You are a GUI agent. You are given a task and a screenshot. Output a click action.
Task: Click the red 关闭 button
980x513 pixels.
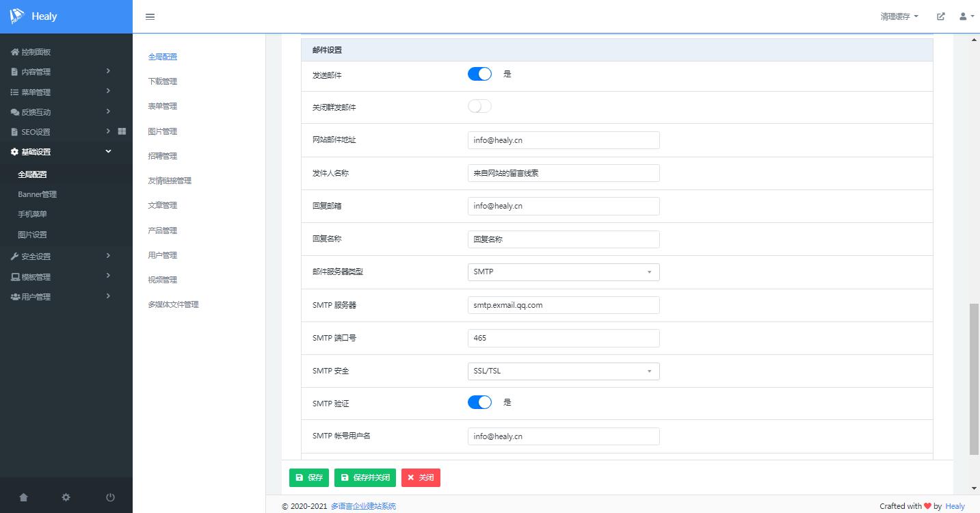(x=421, y=477)
